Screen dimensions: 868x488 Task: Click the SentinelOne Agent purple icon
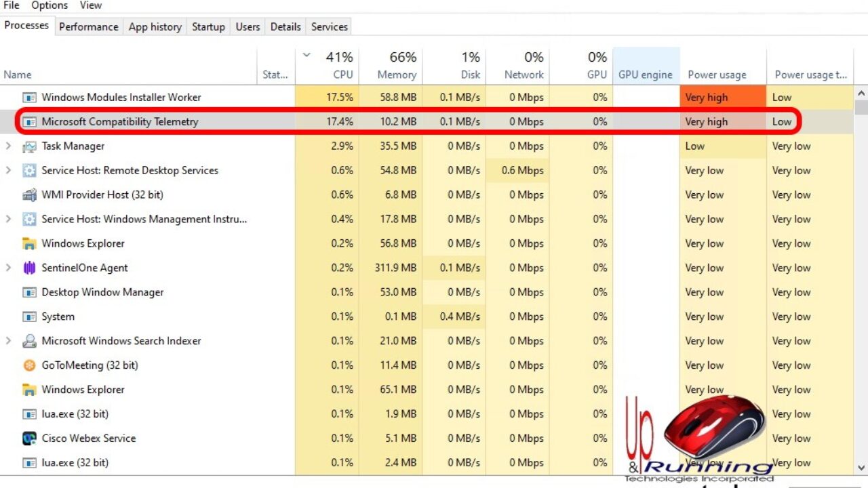click(x=29, y=268)
